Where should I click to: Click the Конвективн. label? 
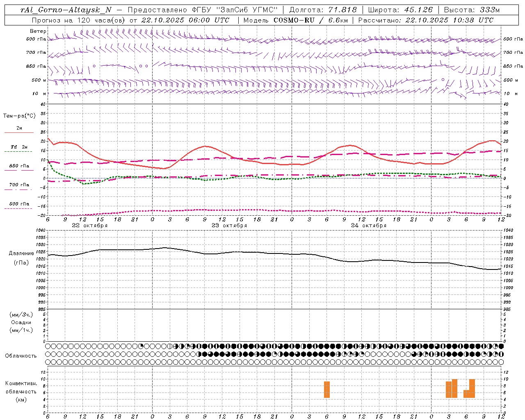tap(21, 383)
